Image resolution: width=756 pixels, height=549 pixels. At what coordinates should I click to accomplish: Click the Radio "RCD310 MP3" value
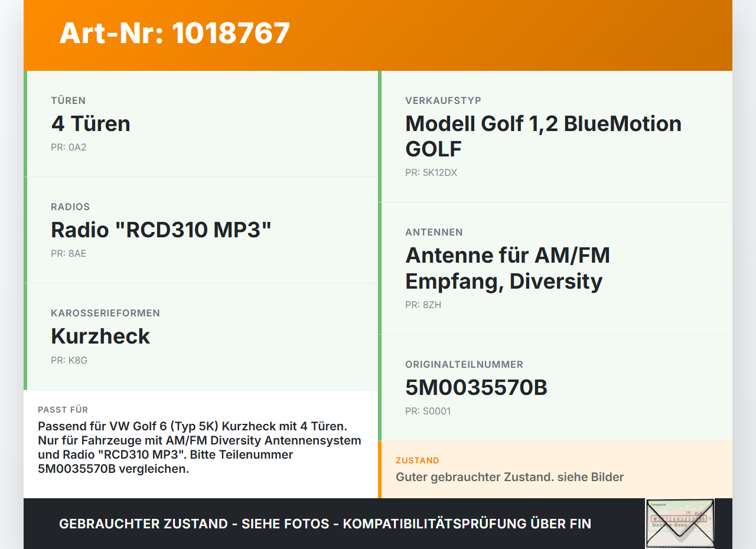pyautogui.click(x=161, y=230)
